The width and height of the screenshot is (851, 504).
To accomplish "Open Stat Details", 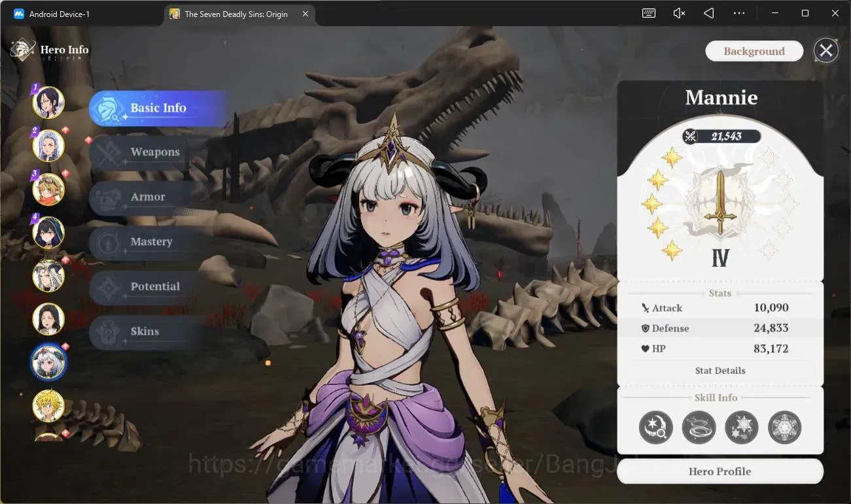I will (720, 371).
